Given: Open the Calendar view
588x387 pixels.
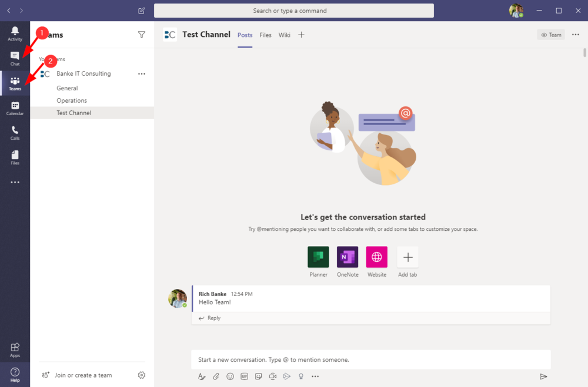Looking at the screenshot, I should [x=15, y=108].
